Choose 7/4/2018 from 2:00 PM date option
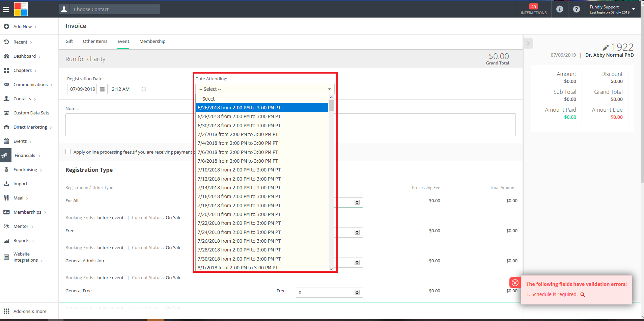 [x=262, y=143]
